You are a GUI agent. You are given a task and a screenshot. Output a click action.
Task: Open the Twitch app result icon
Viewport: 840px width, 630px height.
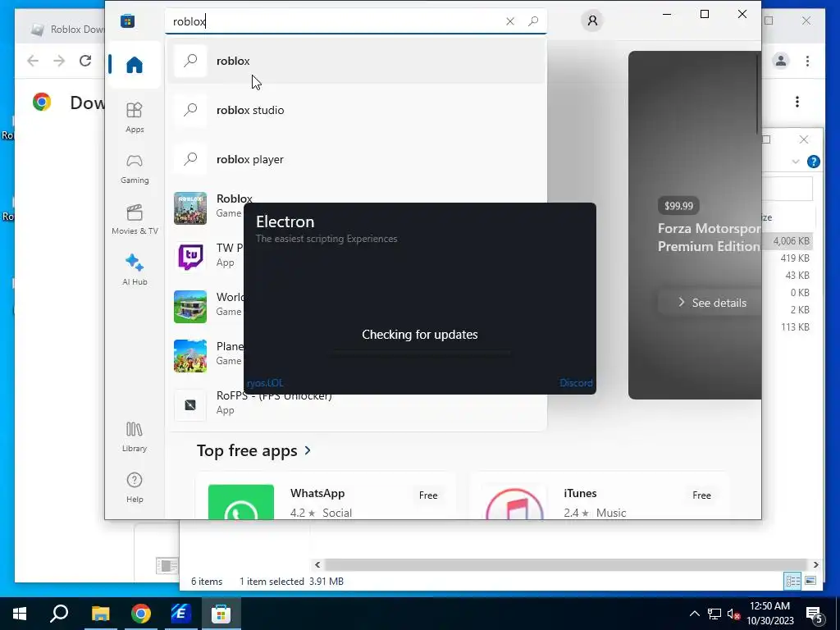pyautogui.click(x=190, y=257)
